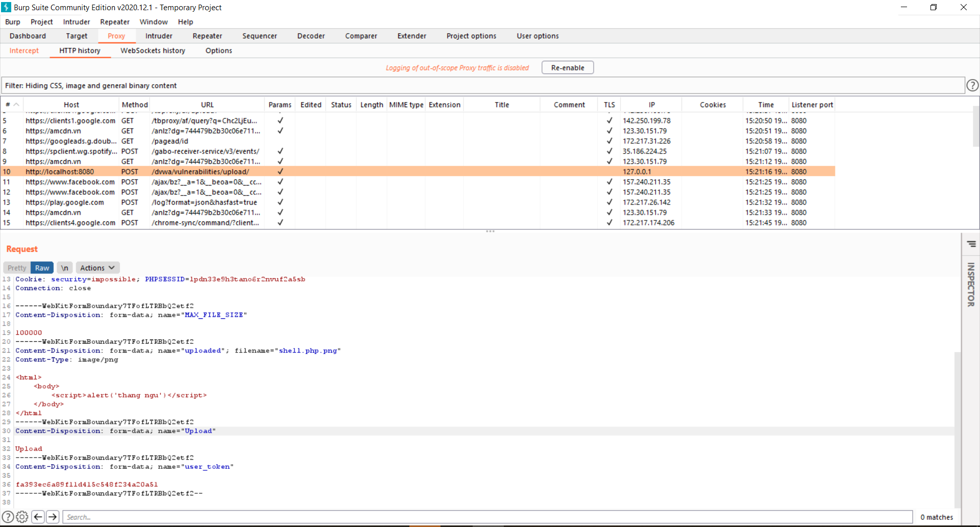Open the help icon beside the search bar
The image size is (980, 527).
click(x=8, y=517)
